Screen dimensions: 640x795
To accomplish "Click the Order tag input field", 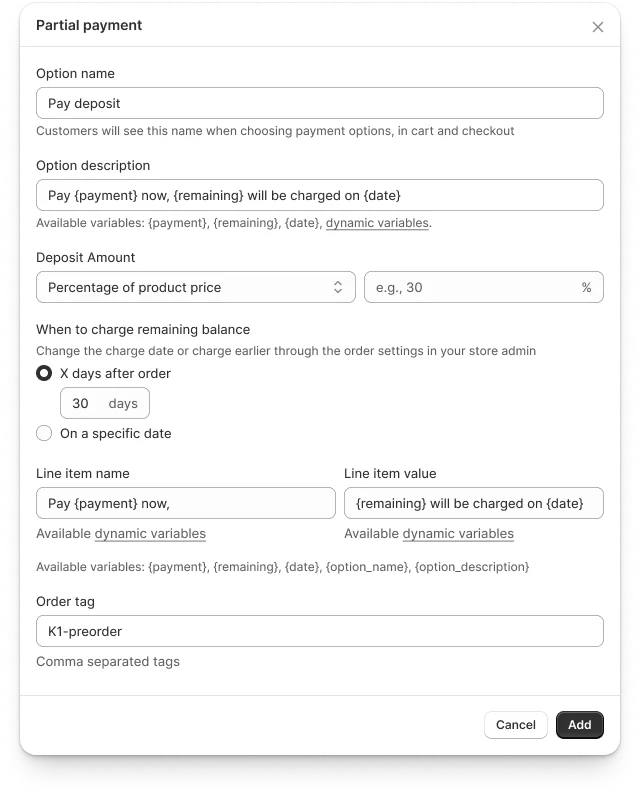I will point(319,631).
